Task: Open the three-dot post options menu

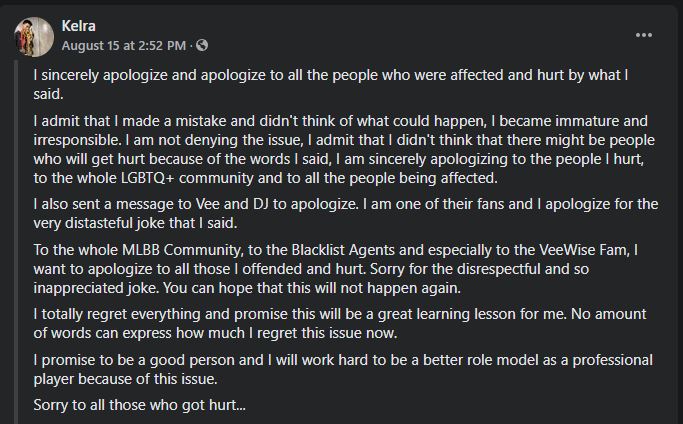Action: coord(643,35)
